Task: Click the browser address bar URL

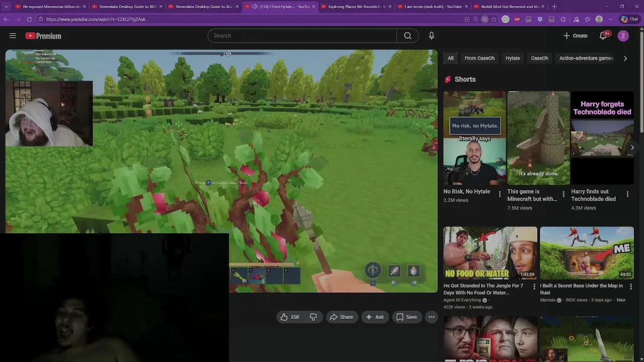Action: point(96,19)
